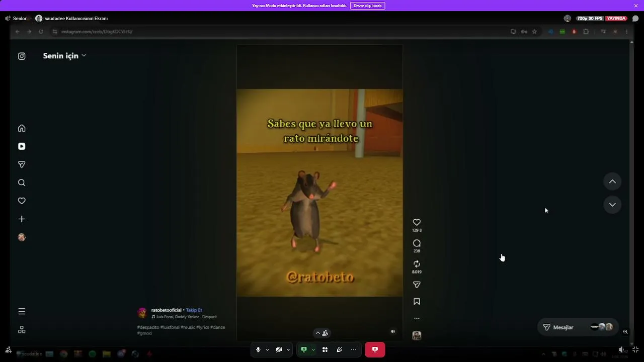Open the Reels section in the sidebar
Screen dimensions: 644x362
pos(22,146)
